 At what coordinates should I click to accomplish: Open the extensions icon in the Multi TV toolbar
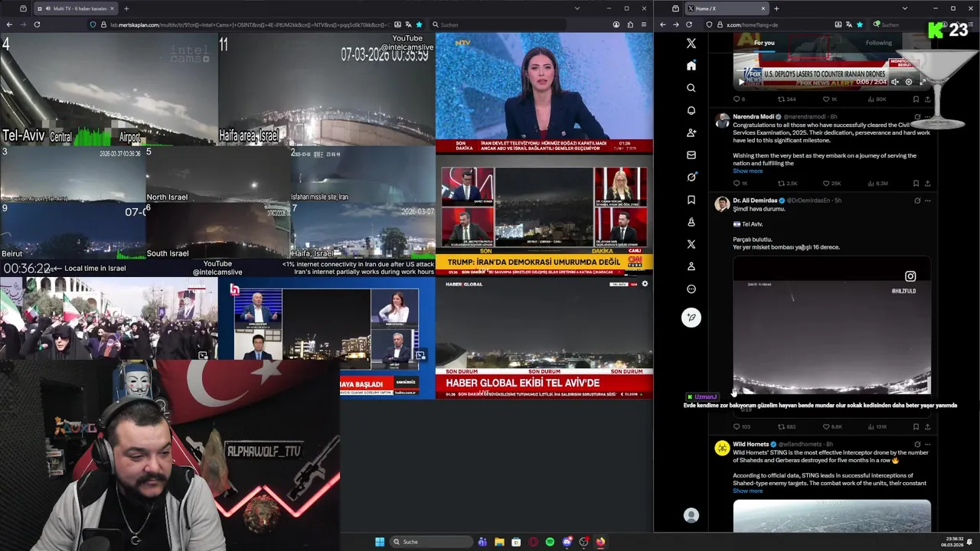(630, 24)
